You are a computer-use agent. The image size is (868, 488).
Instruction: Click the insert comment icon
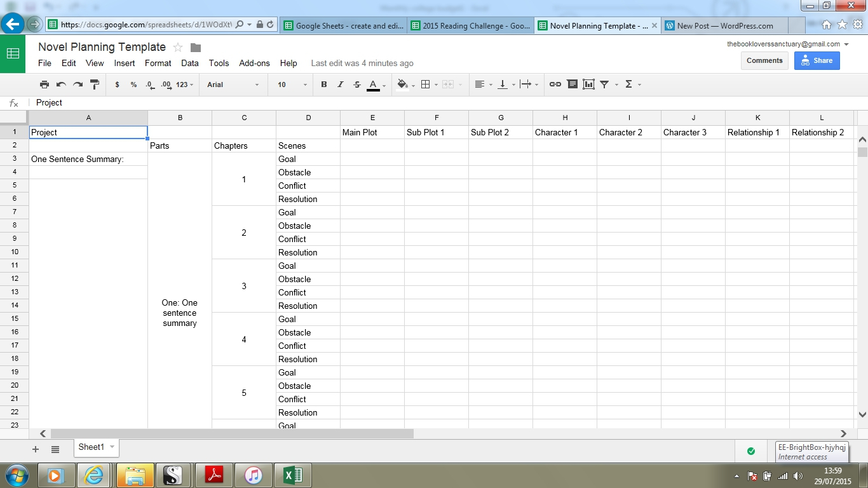572,85
